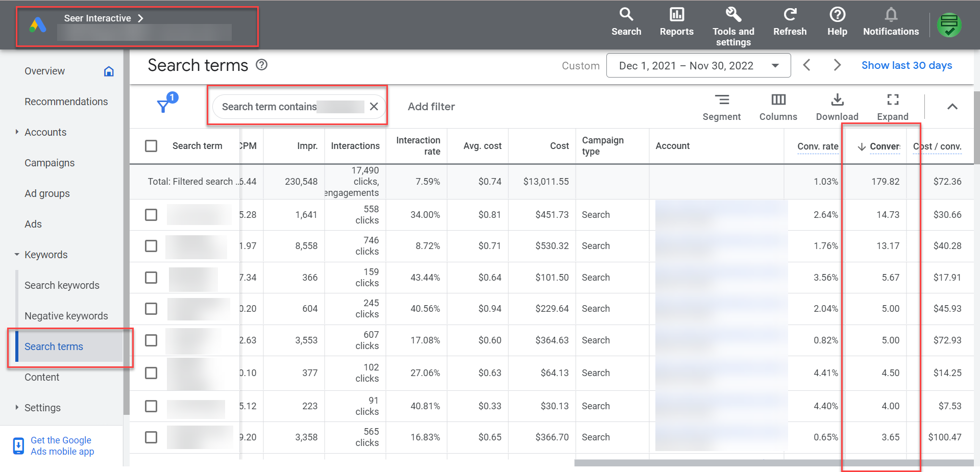Clear the Search term contains filter with the X
The height and width of the screenshot is (472, 980).
(x=374, y=106)
